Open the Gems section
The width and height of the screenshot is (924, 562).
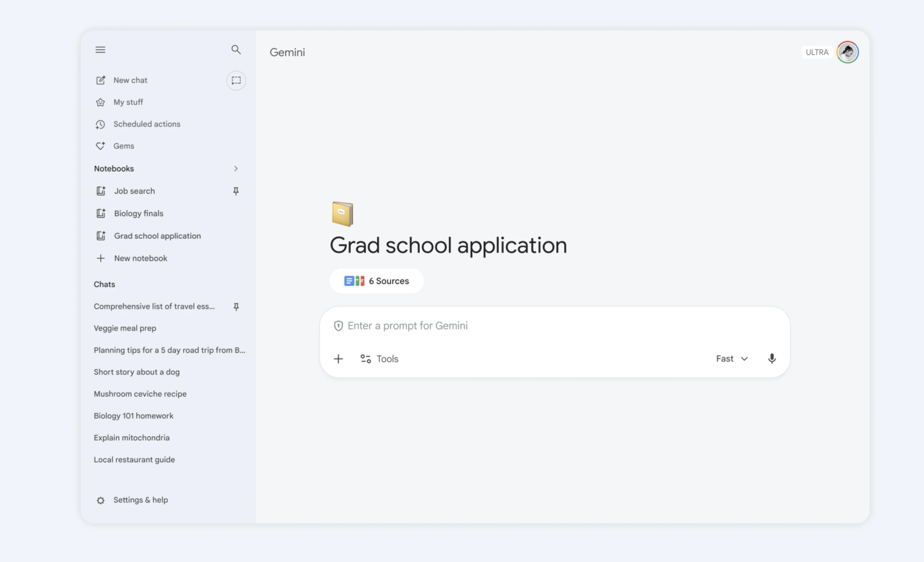[x=124, y=146]
